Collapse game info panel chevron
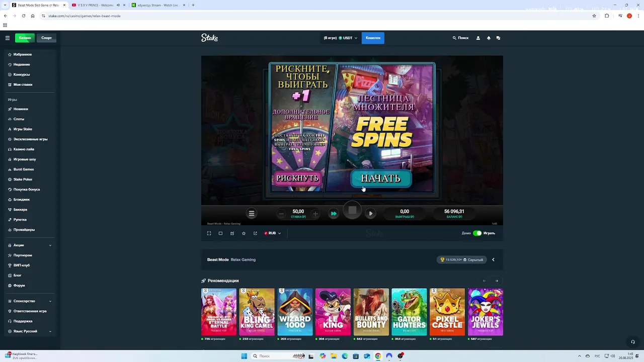Screen dimensions: 644x362 tap(493, 260)
